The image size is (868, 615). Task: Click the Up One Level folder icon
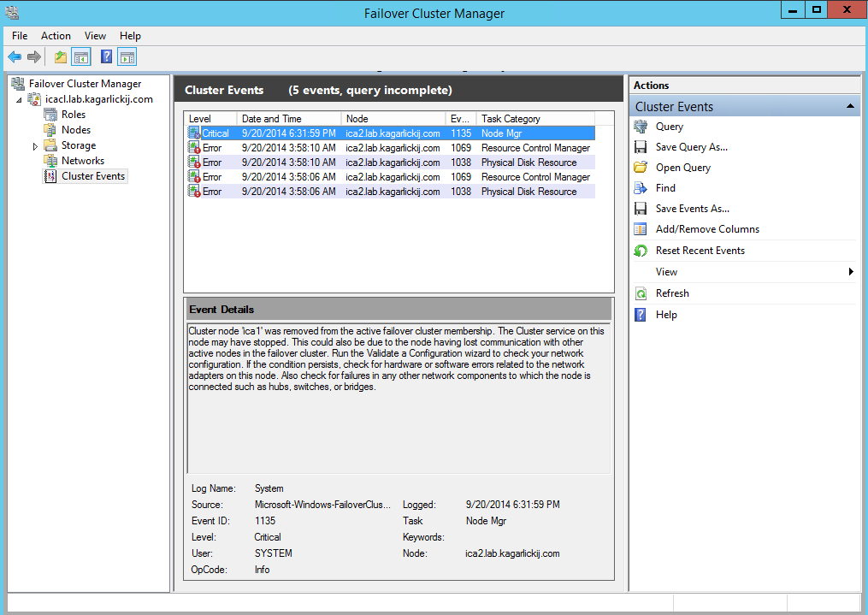(60, 57)
